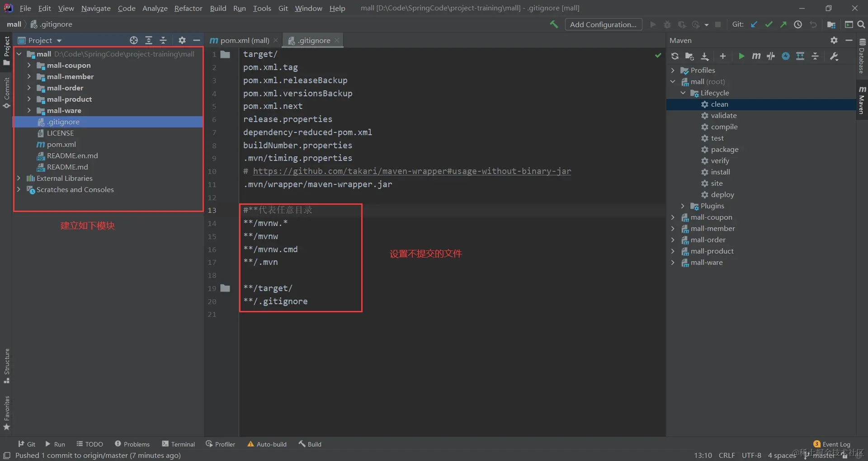Toggle the Structure tool window stripe button
The height and width of the screenshot is (461, 868).
(6, 366)
